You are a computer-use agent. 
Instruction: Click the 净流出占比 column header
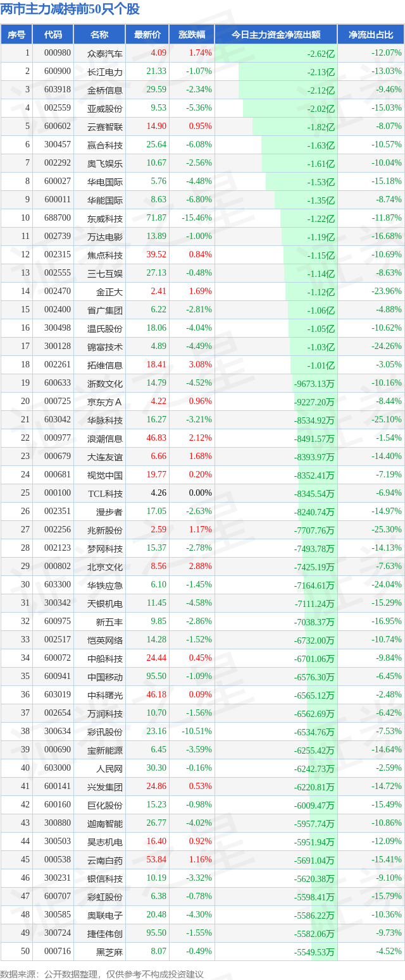[x=371, y=34]
